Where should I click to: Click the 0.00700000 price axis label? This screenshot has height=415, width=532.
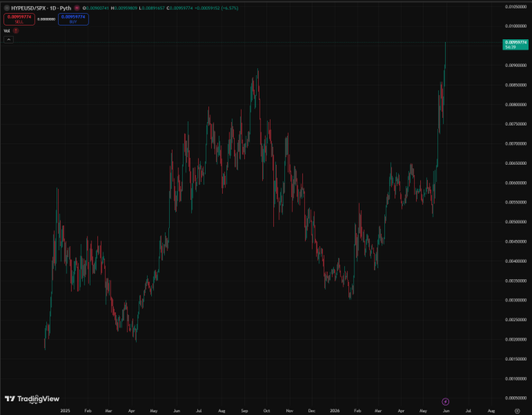tap(516, 144)
